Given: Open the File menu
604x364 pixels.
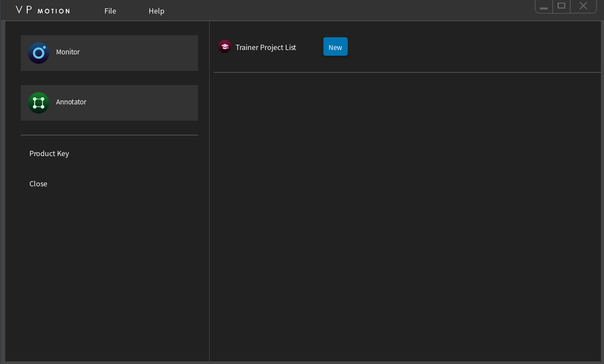Looking at the screenshot, I should [x=110, y=11].
